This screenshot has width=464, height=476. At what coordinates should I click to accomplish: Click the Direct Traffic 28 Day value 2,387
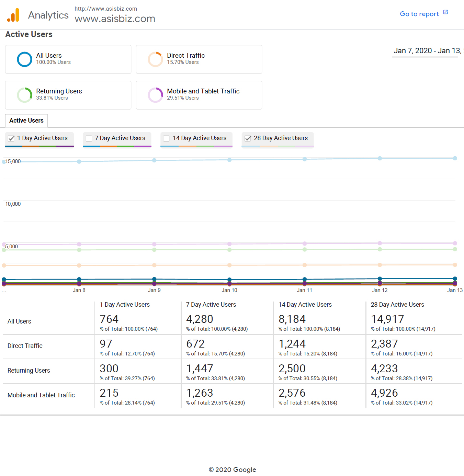[384, 344]
